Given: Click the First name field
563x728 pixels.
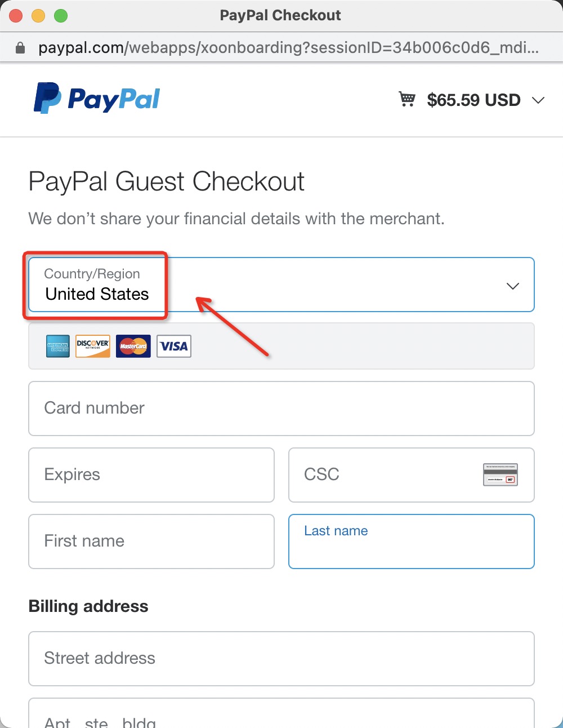Looking at the screenshot, I should 151,541.
